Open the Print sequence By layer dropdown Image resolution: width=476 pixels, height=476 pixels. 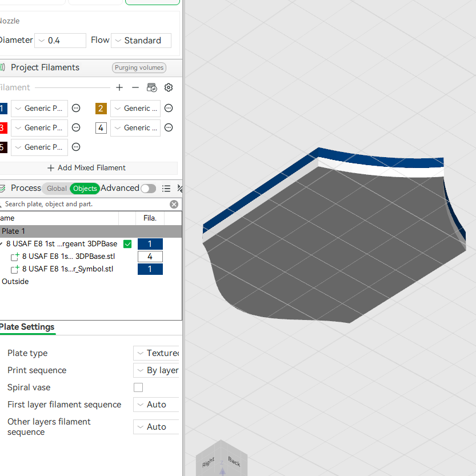click(x=156, y=370)
